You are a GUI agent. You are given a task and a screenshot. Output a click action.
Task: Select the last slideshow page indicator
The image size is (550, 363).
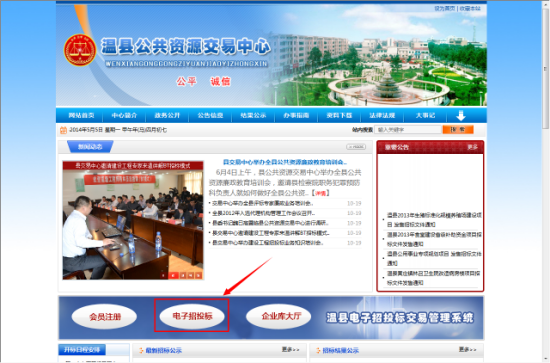pyautogui.click(x=199, y=275)
